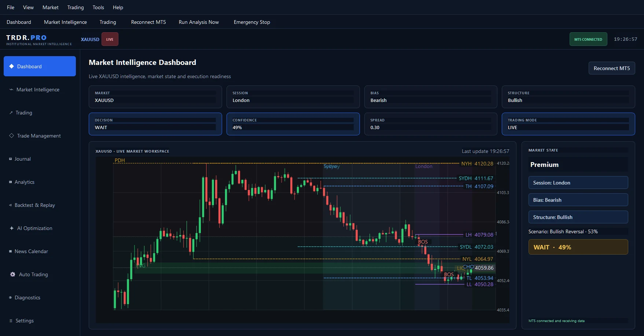Open the Tools menu
Image resolution: width=644 pixels, height=336 pixels.
[98, 7]
